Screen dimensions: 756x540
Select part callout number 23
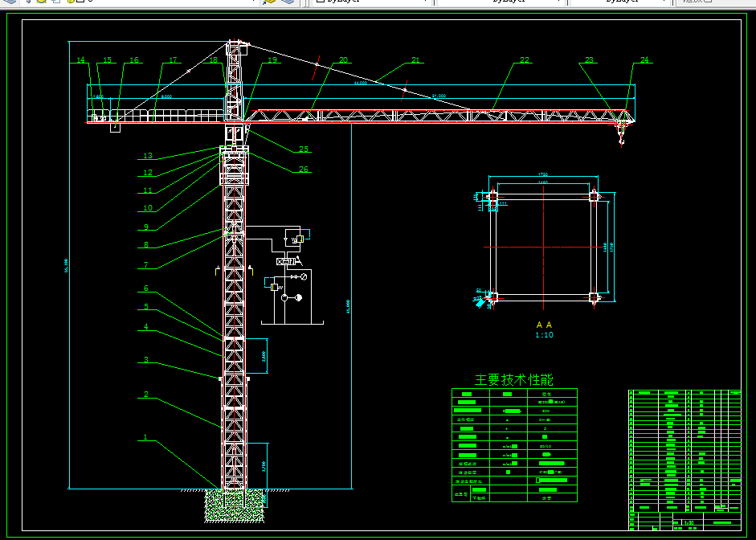[589, 59]
